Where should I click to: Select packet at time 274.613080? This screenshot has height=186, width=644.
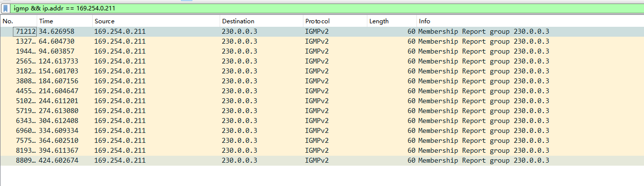coord(322,111)
